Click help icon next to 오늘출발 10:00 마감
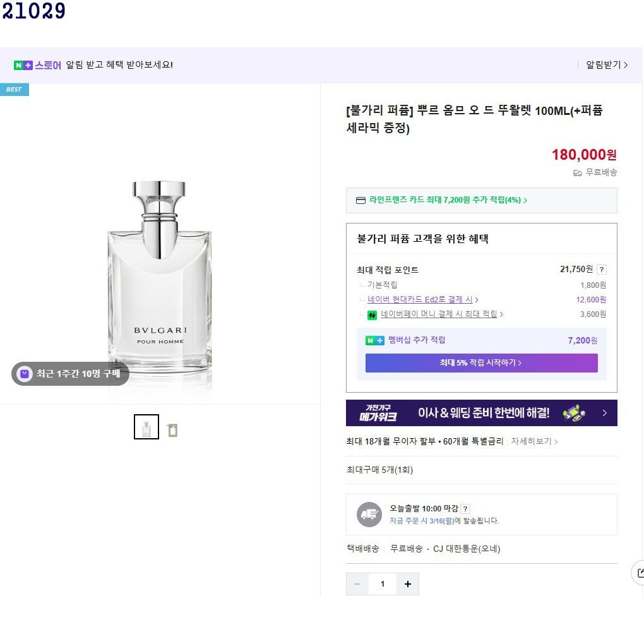Viewport: 644px width, 644px height. 465,509
